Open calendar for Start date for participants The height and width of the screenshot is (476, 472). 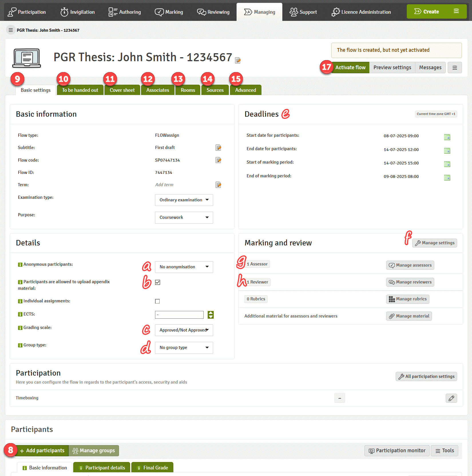point(447,137)
